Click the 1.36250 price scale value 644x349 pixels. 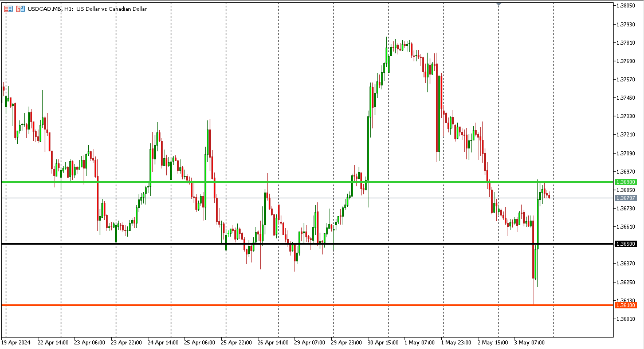click(x=626, y=282)
